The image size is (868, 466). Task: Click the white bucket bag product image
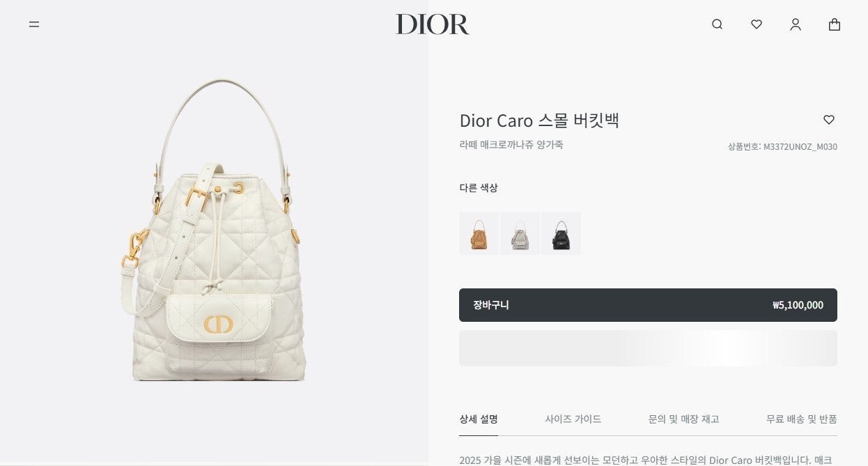[x=213, y=230]
